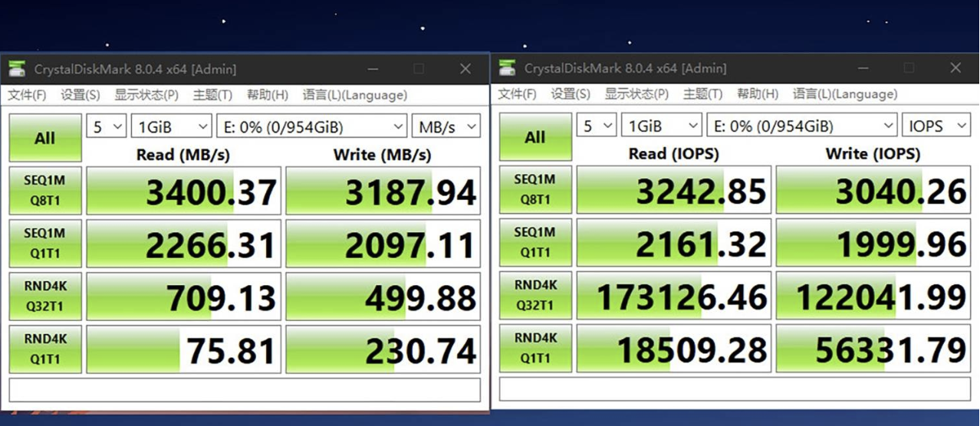Viewport: 980px width, 426px height.
Task: Click write value 2097.11
Action: point(383,244)
